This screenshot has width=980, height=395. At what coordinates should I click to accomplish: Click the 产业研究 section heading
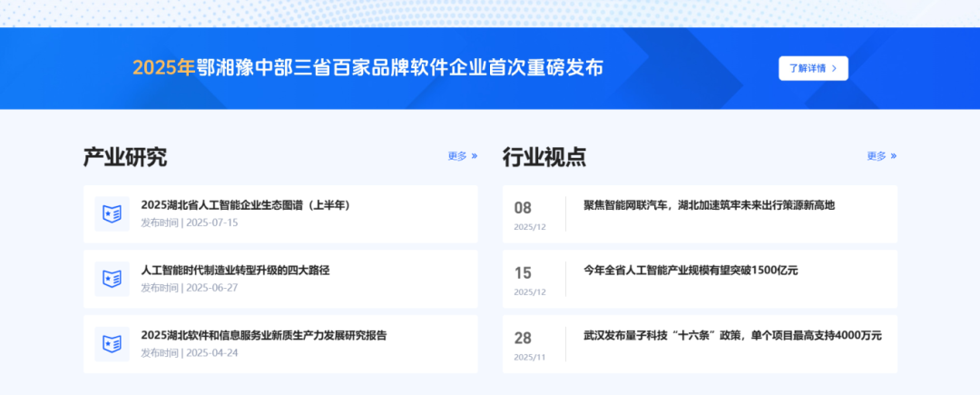tap(125, 157)
